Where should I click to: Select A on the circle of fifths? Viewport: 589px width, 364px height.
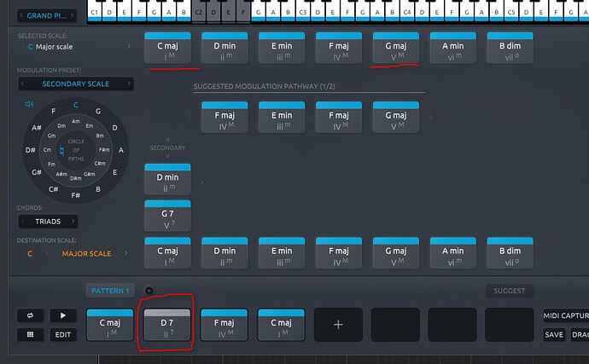point(121,150)
